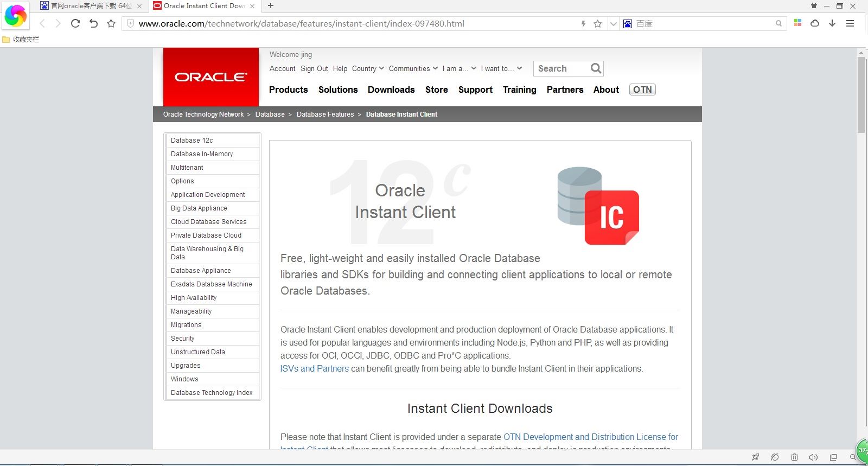The width and height of the screenshot is (868, 466).
Task: Expand the 'I want to...' dropdown
Action: (x=501, y=68)
